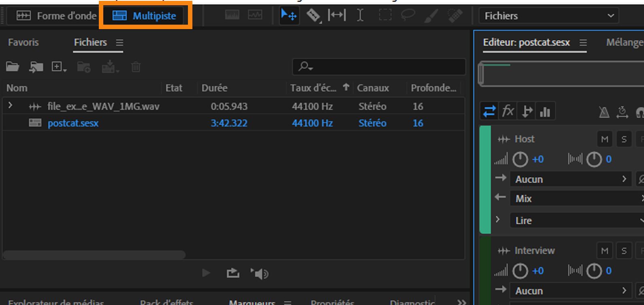Select the Paintbrush Selection tool
Viewport: 644px width, 305px height.
431,16
